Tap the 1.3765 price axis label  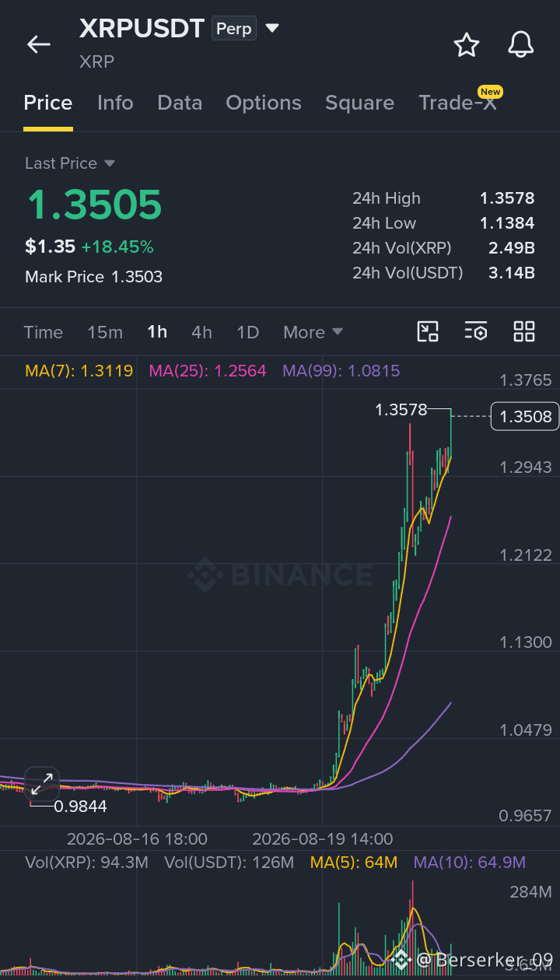pos(526,380)
